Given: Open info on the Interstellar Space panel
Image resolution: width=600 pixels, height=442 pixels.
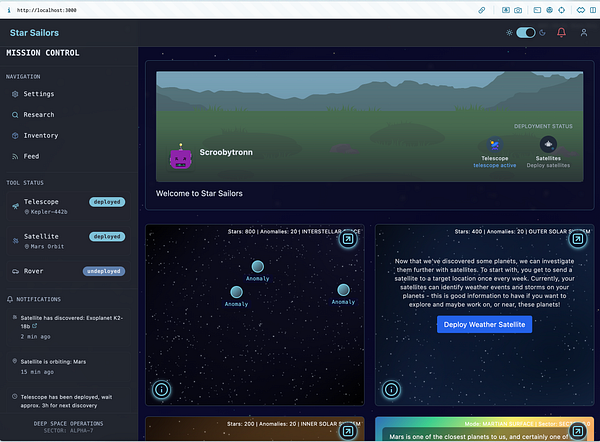Looking at the screenshot, I should [x=161, y=390].
